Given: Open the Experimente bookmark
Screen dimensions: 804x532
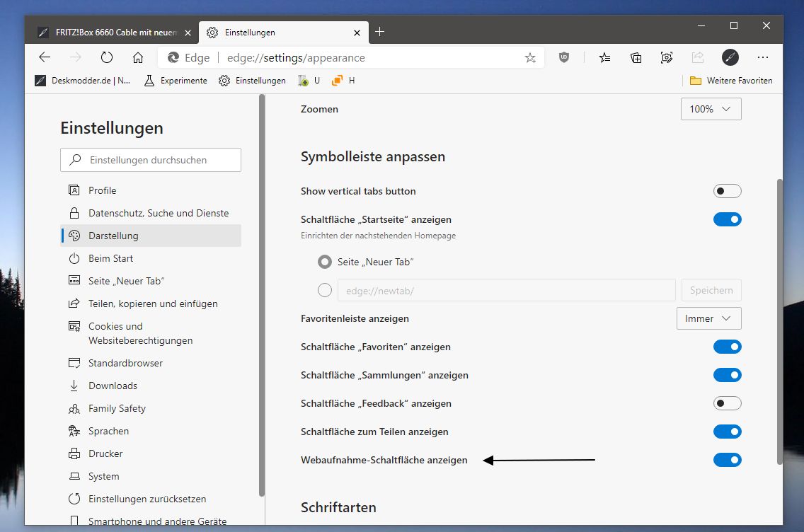Looking at the screenshot, I should click(176, 81).
